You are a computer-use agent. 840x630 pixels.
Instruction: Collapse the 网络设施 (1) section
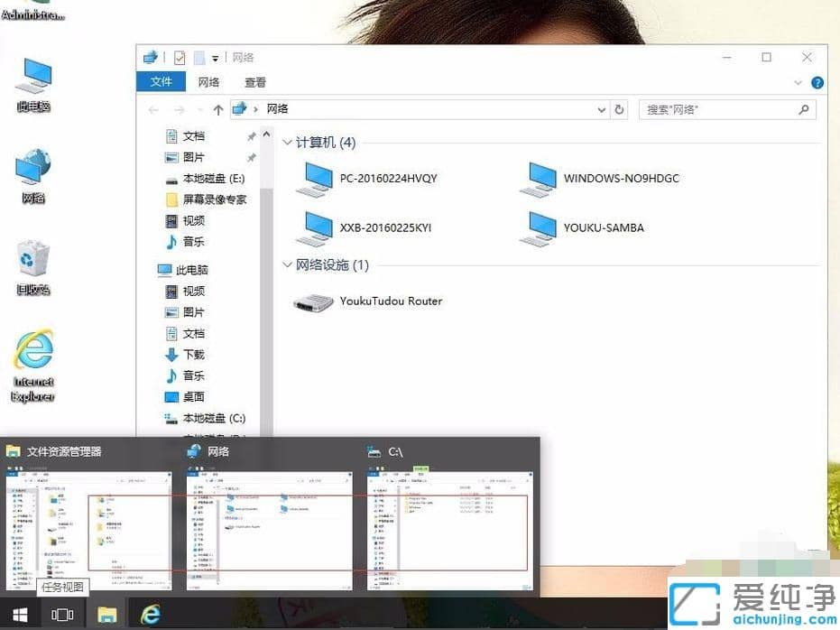click(285, 264)
